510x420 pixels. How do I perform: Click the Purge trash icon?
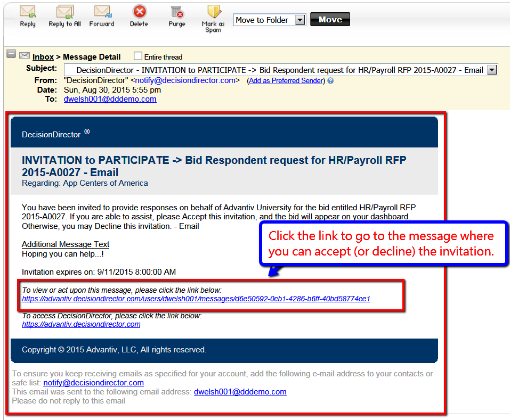tap(177, 12)
